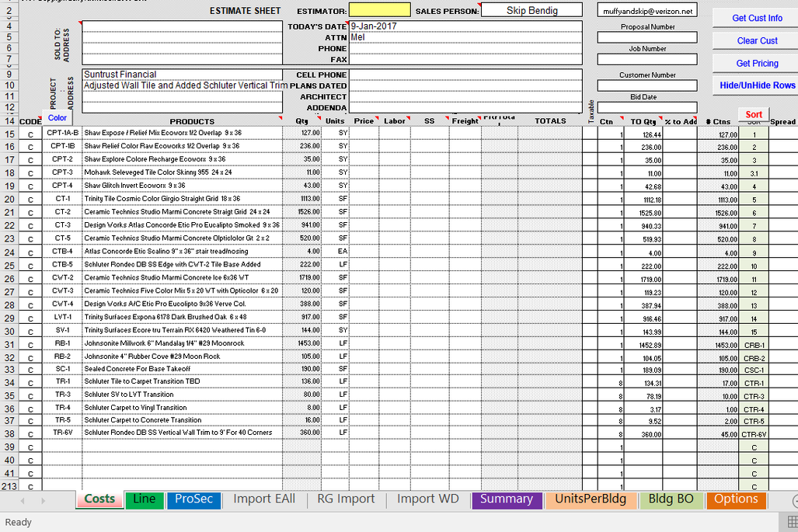Select Johnsonite Millwork Mandalay product cell
The width and height of the screenshot is (798, 532).
182,343
